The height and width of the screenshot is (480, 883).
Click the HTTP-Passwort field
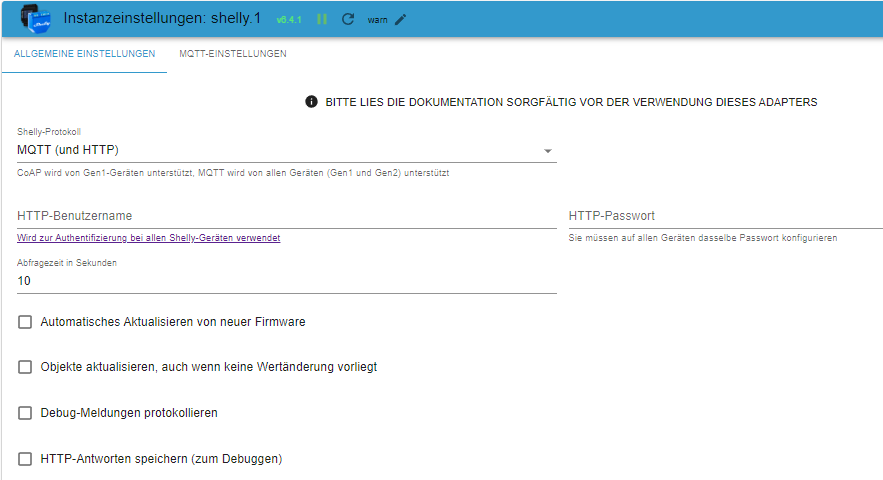pyautogui.click(x=725, y=216)
